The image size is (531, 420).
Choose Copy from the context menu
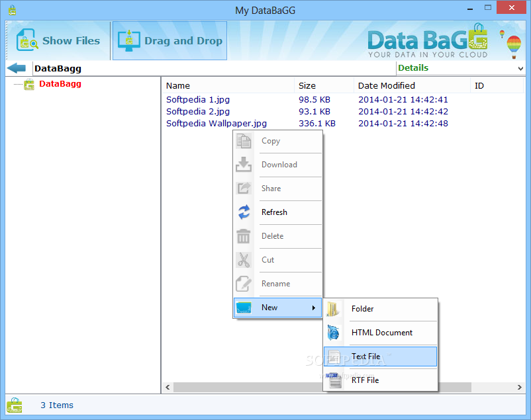coord(277,141)
